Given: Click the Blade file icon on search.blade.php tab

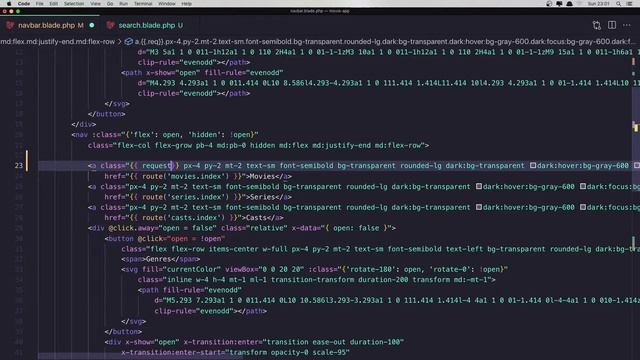Looking at the screenshot, I should click(x=110, y=25).
